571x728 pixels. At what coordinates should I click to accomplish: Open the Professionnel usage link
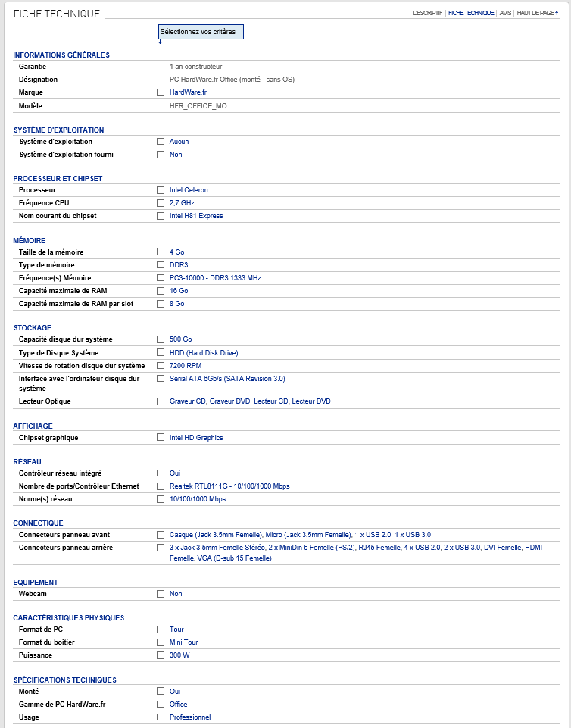(x=190, y=717)
